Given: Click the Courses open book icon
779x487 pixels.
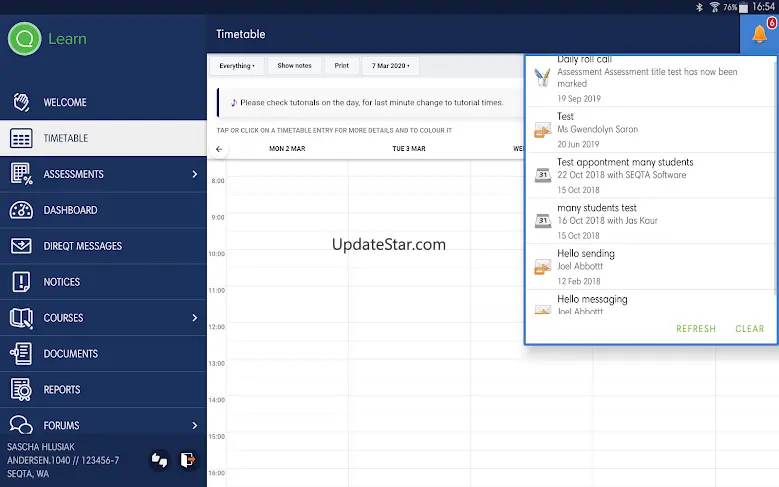Looking at the screenshot, I should [x=21, y=318].
